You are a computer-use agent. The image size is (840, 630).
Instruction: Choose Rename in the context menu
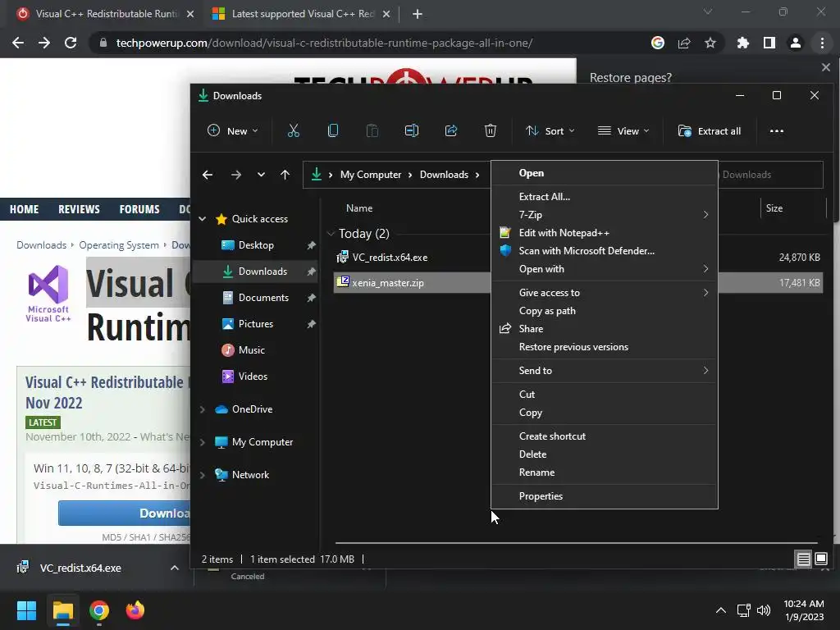(605, 472)
